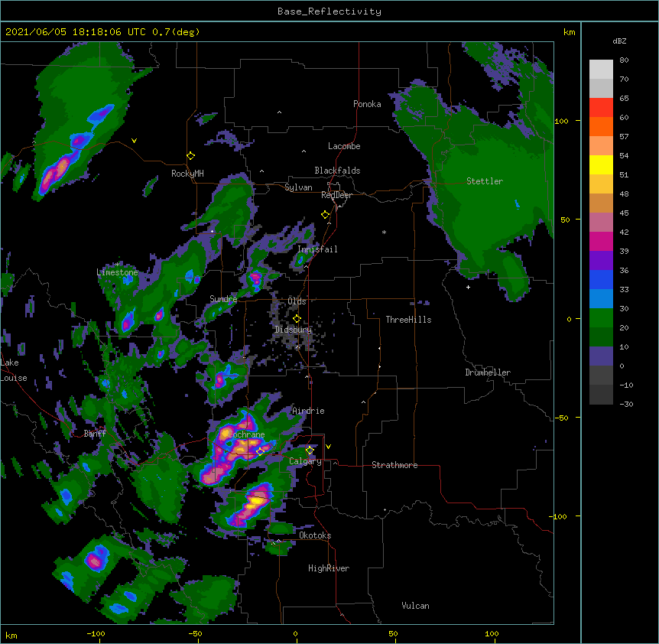Select the Okotoks city label
This screenshot has height=644, width=659.
coord(315,535)
